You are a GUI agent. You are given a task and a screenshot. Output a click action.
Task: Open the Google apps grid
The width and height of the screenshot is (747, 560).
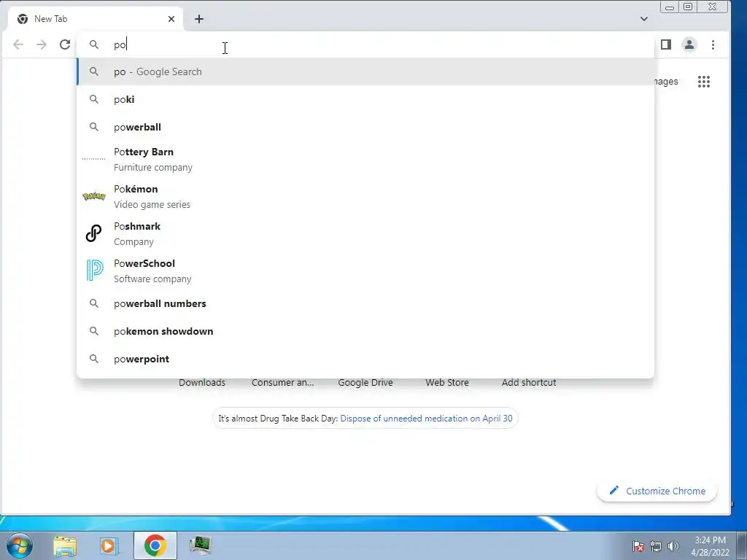coord(704,82)
